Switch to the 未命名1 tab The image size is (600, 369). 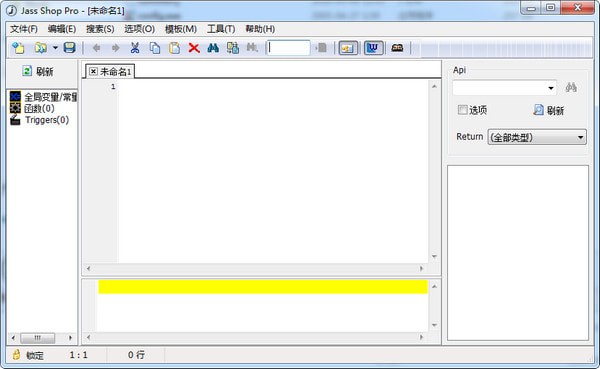(115, 72)
